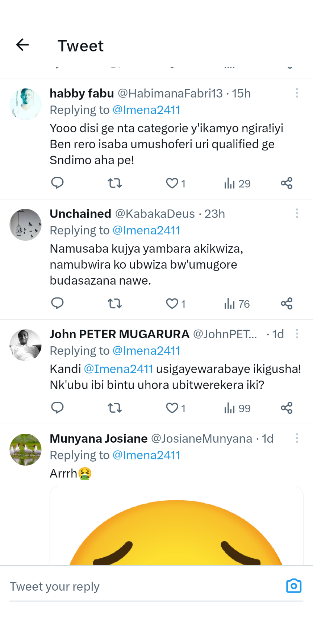The image size is (313, 644).
Task: Open camera to attach a photo
Action: click(x=294, y=586)
